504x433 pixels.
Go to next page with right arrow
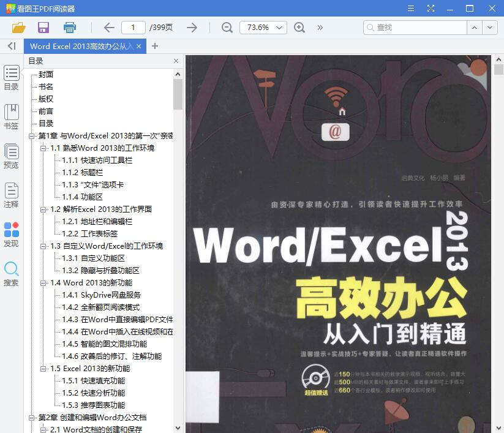tap(192, 28)
